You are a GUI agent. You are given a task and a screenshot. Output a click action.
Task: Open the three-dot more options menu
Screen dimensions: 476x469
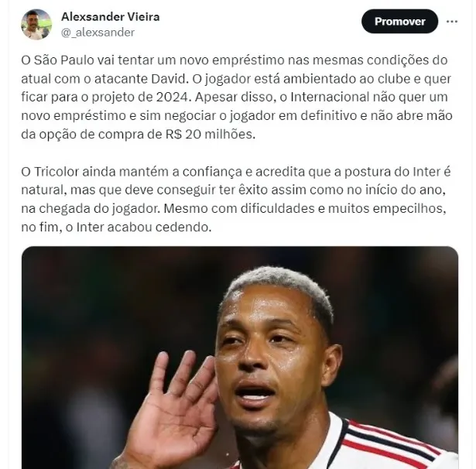pos(452,22)
